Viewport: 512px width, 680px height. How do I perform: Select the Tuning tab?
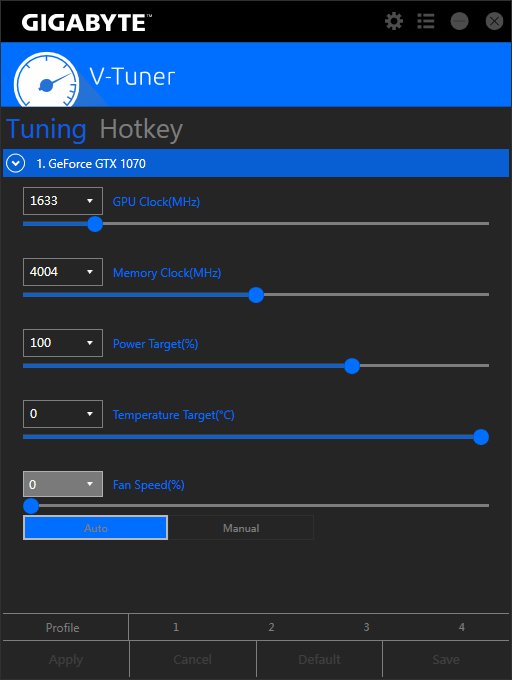click(46, 130)
